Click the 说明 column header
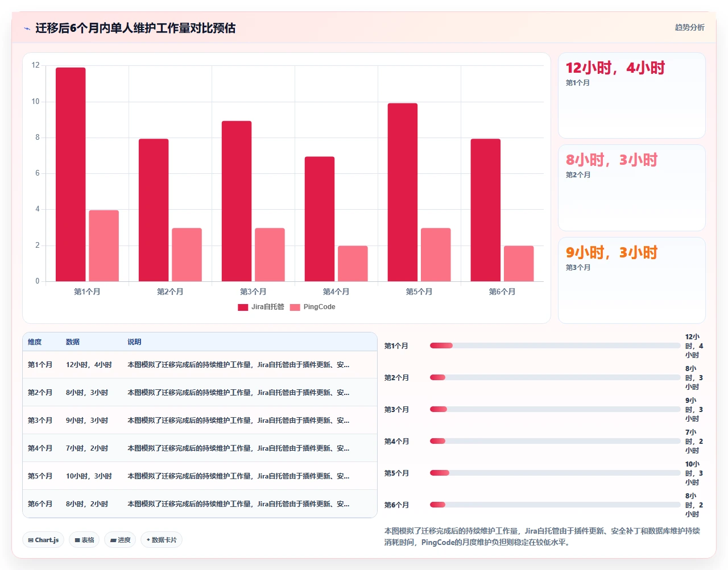This screenshot has height=570, width=728. (x=134, y=342)
